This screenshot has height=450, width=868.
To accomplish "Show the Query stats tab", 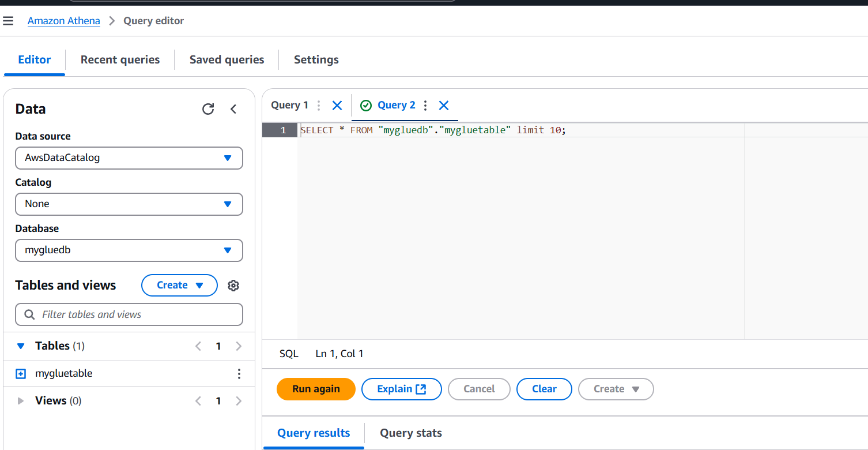I will click(x=411, y=433).
